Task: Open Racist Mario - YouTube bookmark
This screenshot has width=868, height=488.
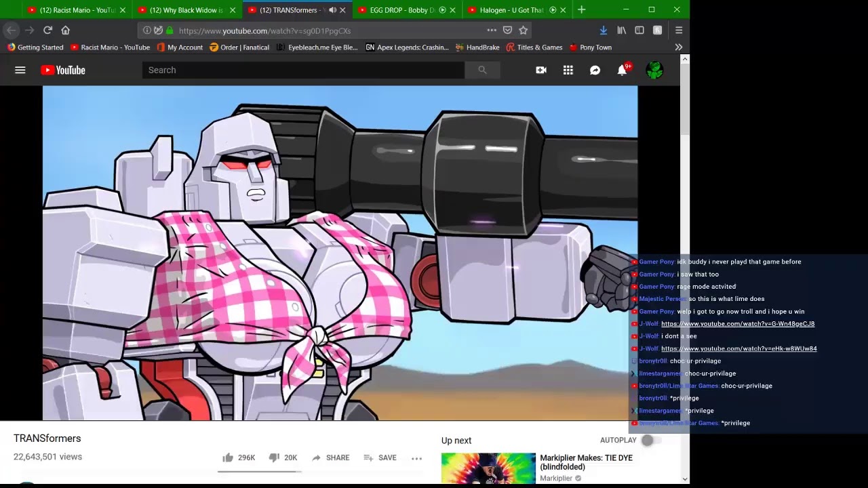Action: click(x=111, y=47)
